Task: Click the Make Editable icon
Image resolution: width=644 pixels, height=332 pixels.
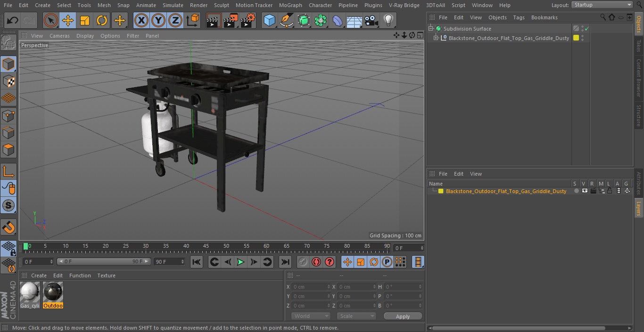Action: [8, 42]
